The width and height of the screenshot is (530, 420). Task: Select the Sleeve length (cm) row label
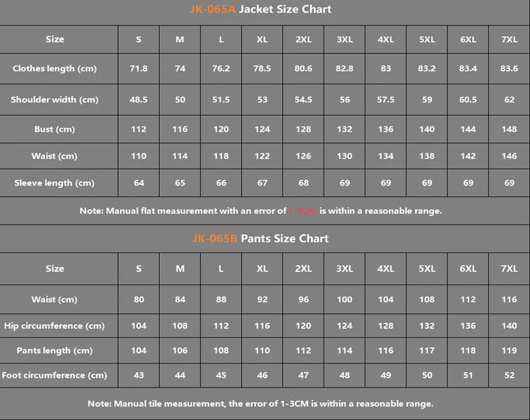[x=54, y=183]
